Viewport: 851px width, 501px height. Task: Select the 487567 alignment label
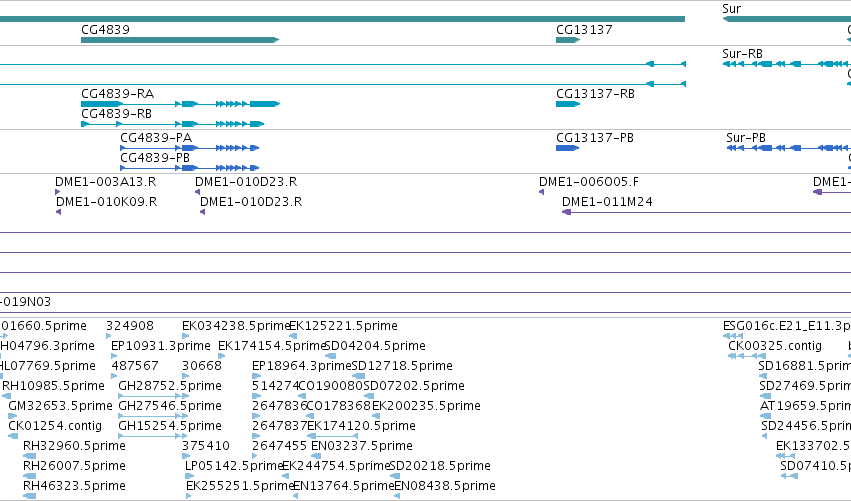pos(135,366)
